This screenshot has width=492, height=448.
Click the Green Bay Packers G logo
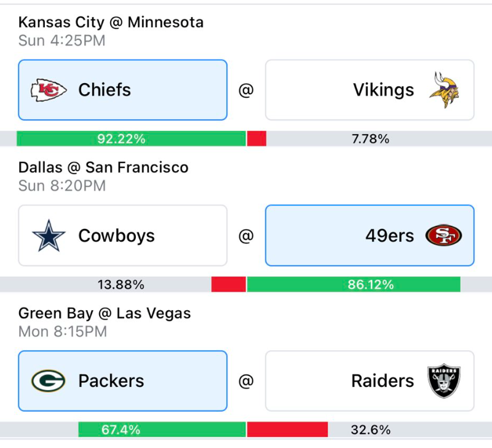click(49, 381)
